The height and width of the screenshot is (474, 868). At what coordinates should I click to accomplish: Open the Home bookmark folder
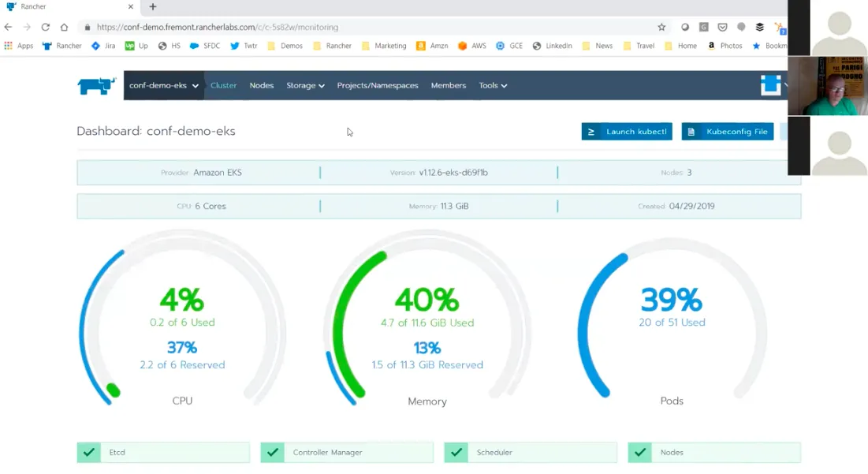click(x=681, y=46)
